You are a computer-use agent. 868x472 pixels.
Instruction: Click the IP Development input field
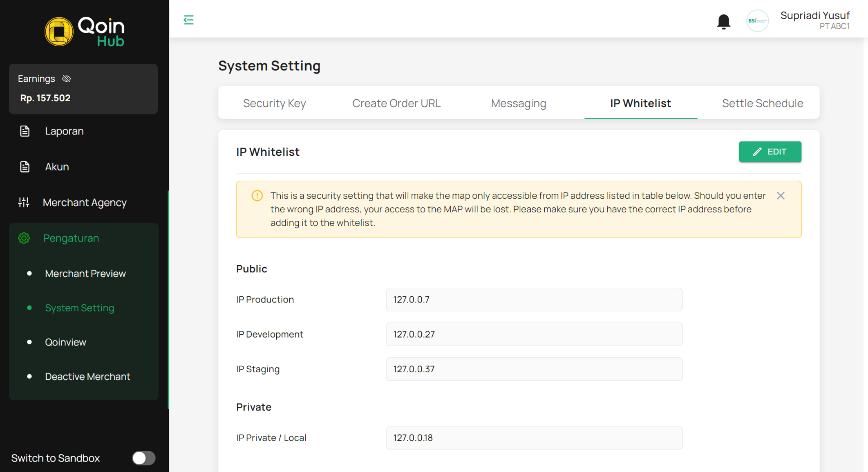(534, 334)
